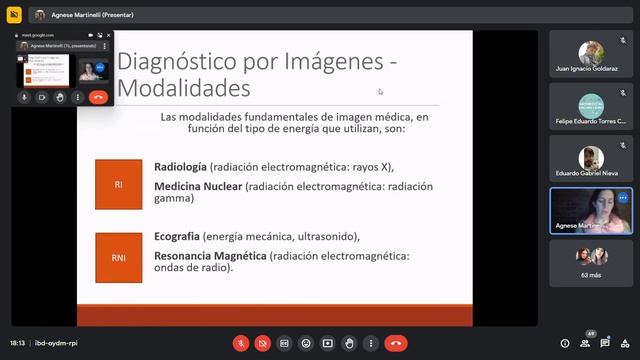
Task: Unmute microphone in bottom toolbar
Action: (241, 343)
